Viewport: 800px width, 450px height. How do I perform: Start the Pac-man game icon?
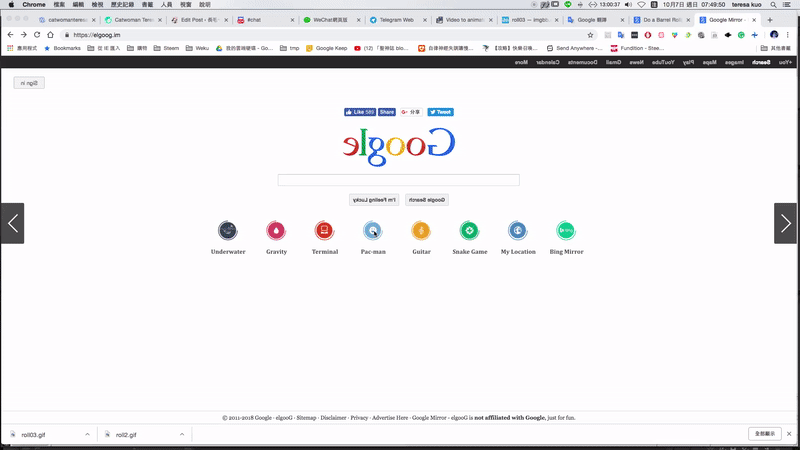click(x=373, y=231)
